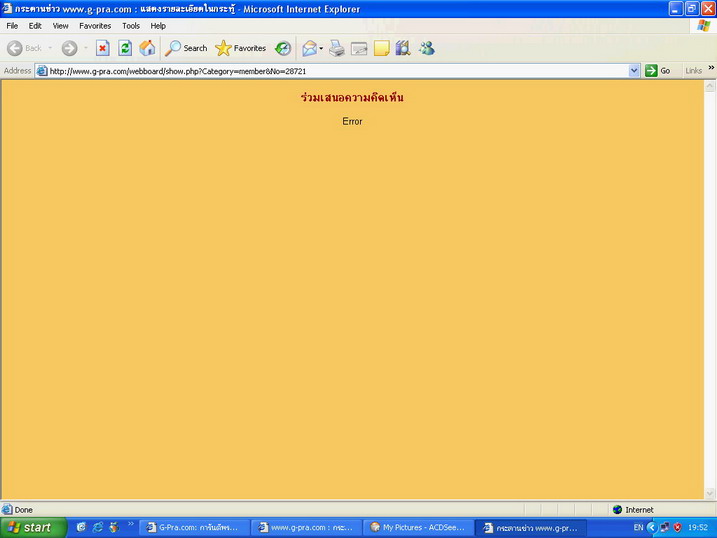Screen dimensions: 717x538
Task: Open the Tools menu
Action: coord(131,26)
